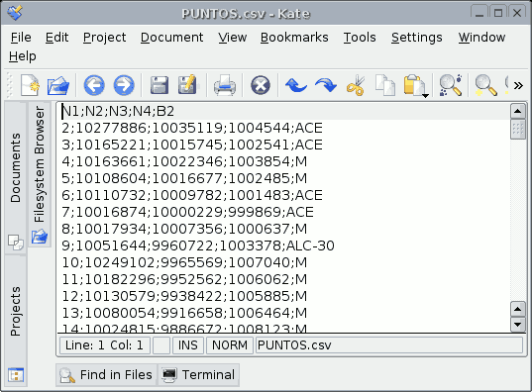This screenshot has height=392, width=532.
Task: Open the Settings menu
Action: point(417,38)
